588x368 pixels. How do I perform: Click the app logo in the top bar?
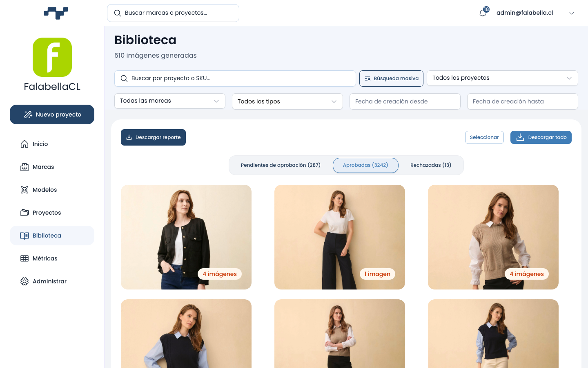(x=56, y=13)
